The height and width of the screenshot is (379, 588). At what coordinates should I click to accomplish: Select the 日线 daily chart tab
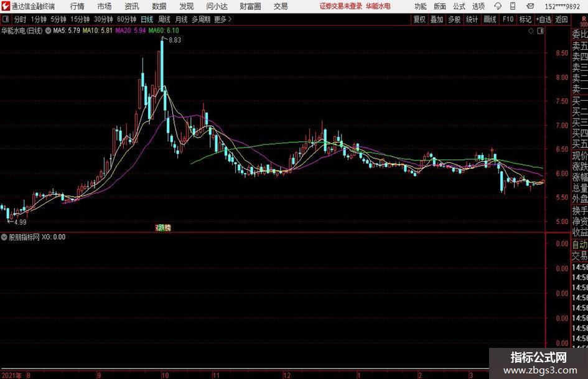pos(147,19)
